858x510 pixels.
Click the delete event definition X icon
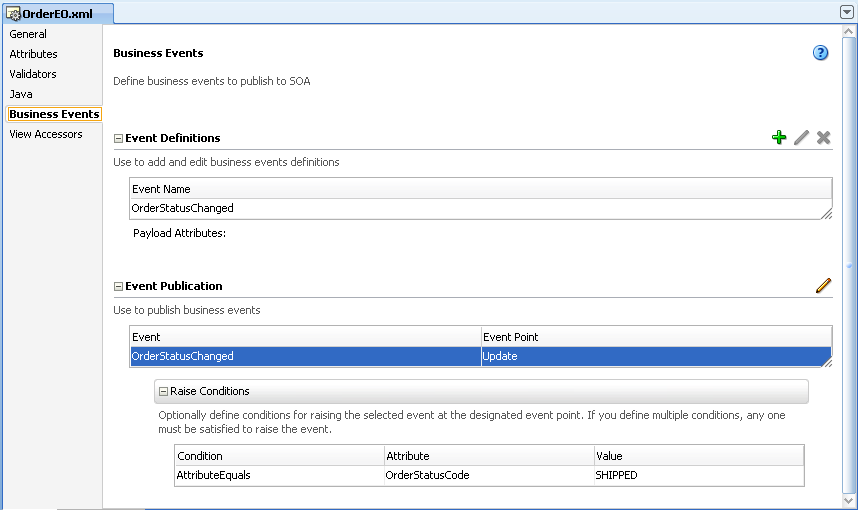823,138
